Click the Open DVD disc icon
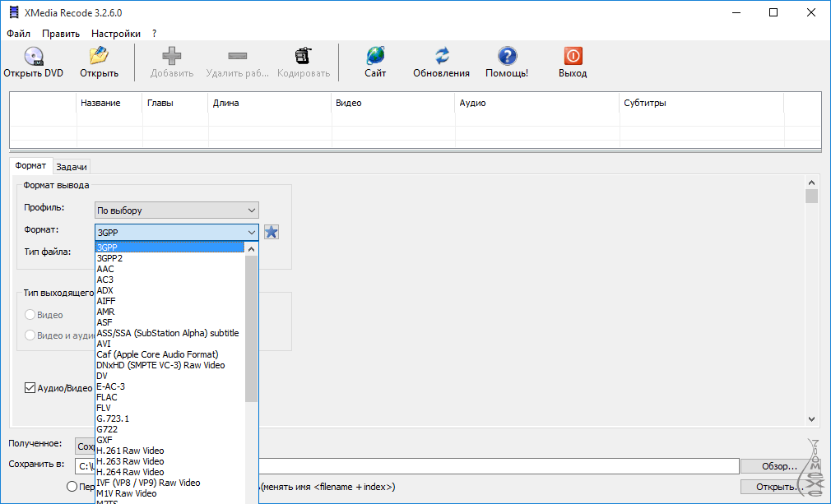Image resolution: width=831 pixels, height=504 pixels. pyautogui.click(x=34, y=55)
